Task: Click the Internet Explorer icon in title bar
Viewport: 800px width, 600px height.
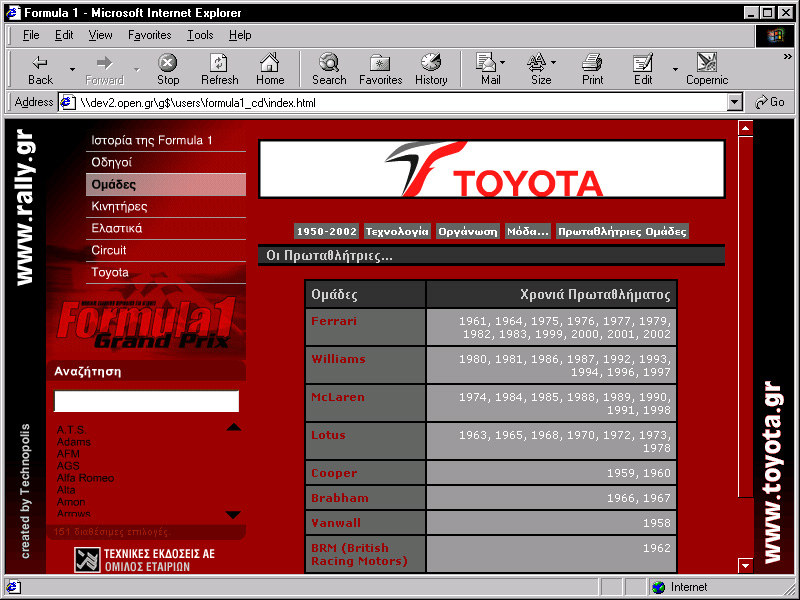Action: pos(13,13)
